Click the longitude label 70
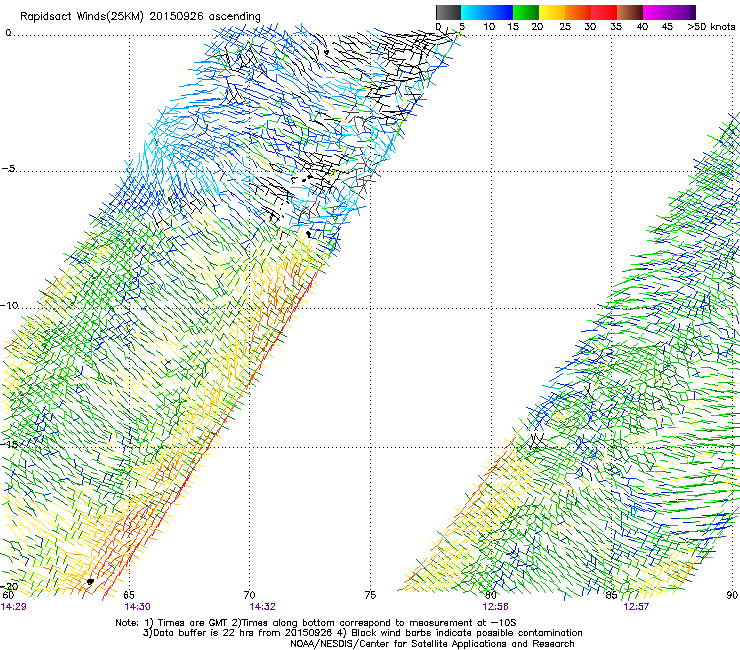The width and height of the screenshot is (740, 650). [250, 595]
